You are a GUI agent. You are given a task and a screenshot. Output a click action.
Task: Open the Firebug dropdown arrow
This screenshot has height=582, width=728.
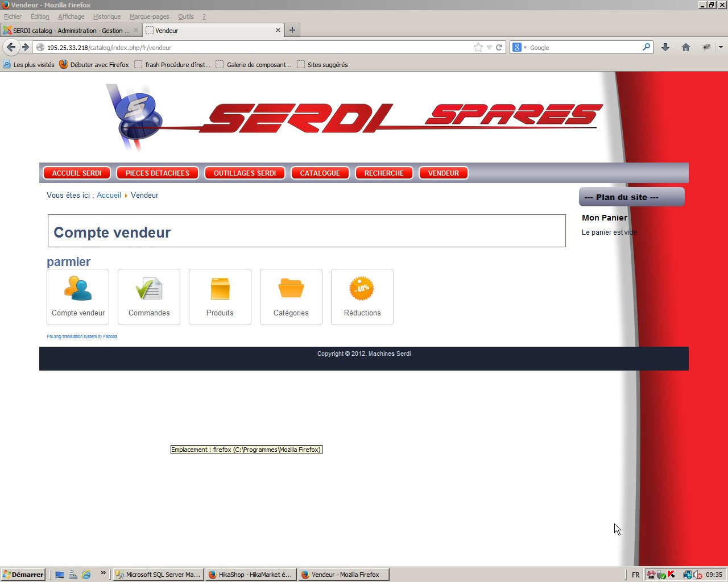[x=721, y=48]
